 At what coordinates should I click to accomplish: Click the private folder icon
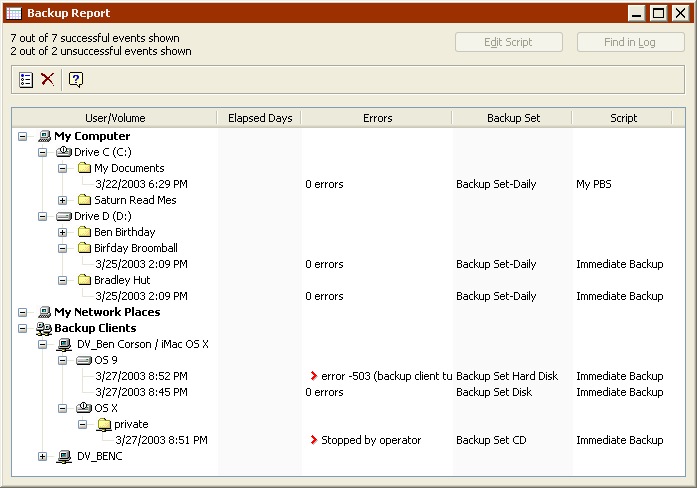(104, 424)
